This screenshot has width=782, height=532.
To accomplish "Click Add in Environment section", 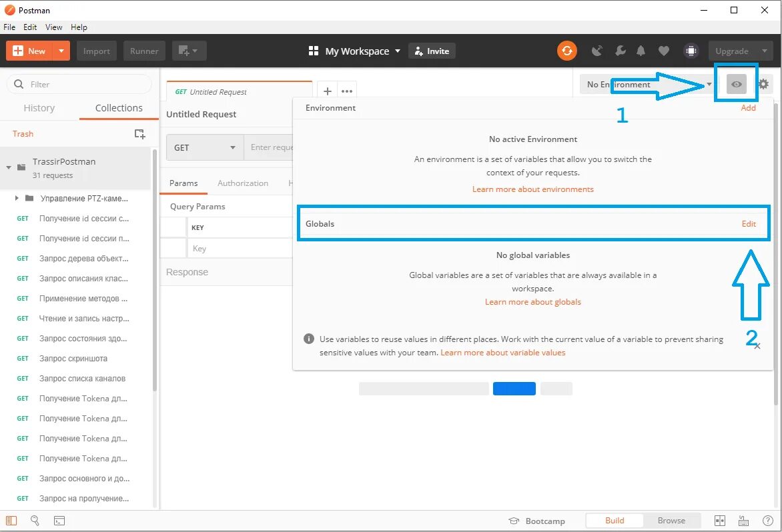I will [748, 107].
